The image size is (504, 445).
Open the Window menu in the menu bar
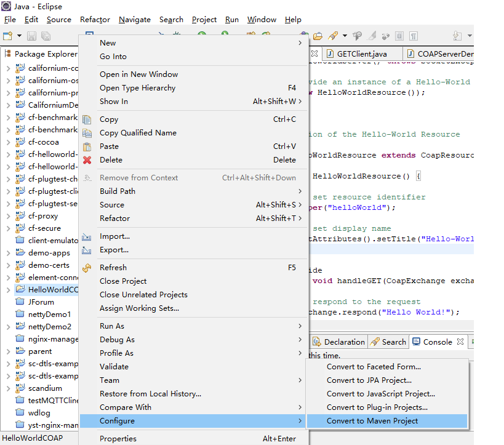pos(262,20)
